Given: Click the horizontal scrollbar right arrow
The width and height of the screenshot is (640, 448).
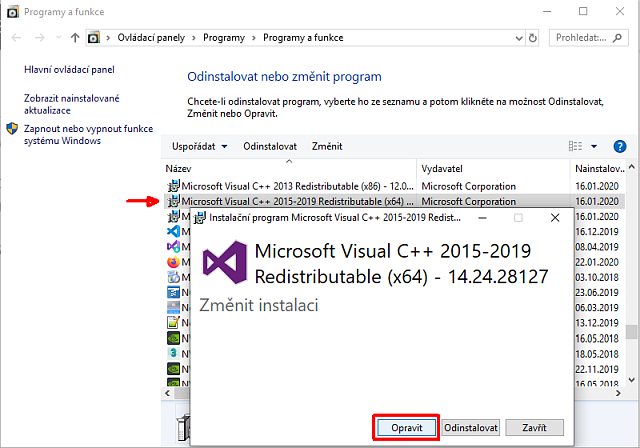Looking at the screenshot, I should click(618, 393).
